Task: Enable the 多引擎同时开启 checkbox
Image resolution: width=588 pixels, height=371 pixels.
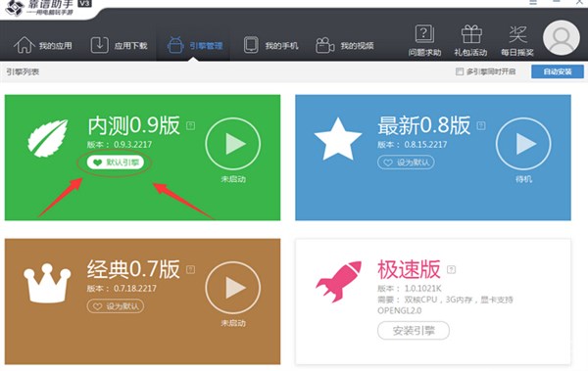Action: point(460,71)
